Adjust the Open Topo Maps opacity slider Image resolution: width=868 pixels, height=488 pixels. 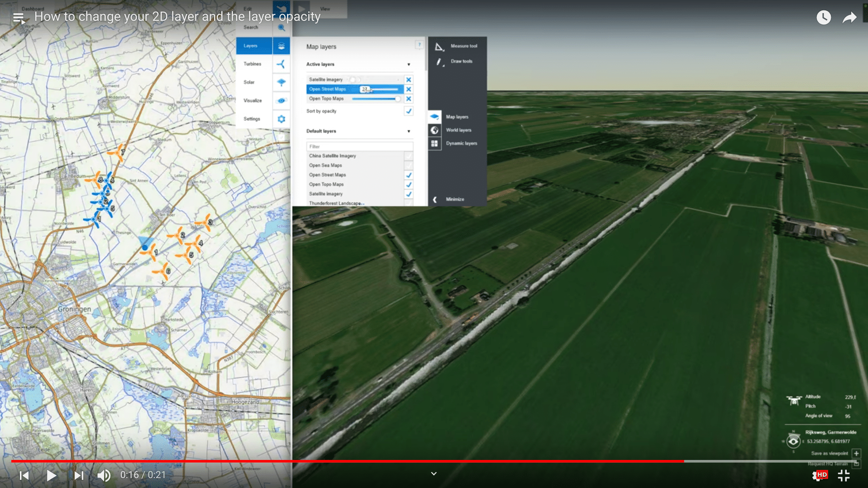coord(377,99)
